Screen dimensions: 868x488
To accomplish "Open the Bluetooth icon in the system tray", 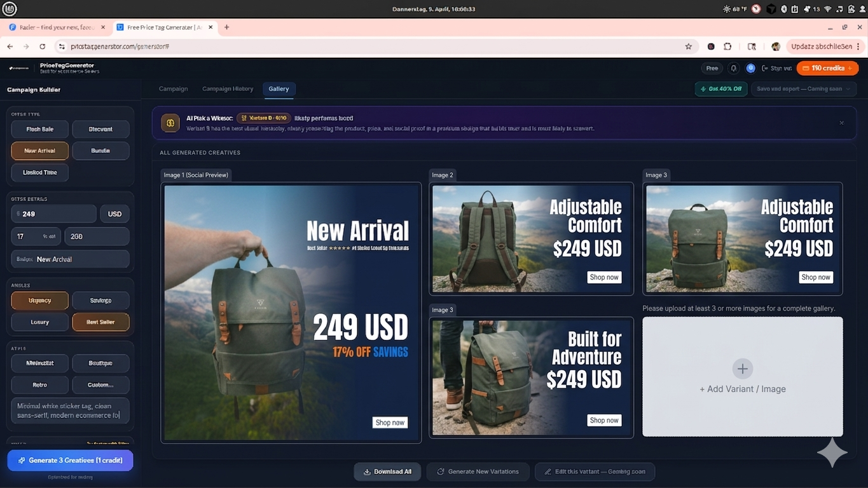I will [x=783, y=9].
